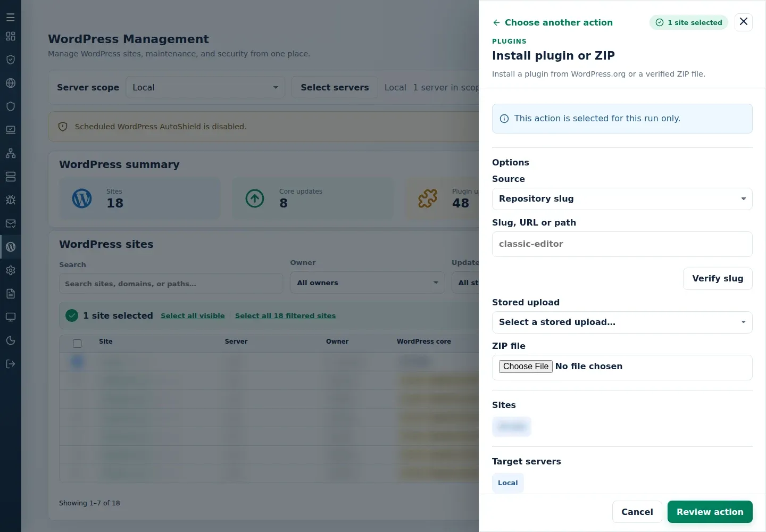Click Choose another action link
The width and height of the screenshot is (766, 532).
click(x=559, y=22)
